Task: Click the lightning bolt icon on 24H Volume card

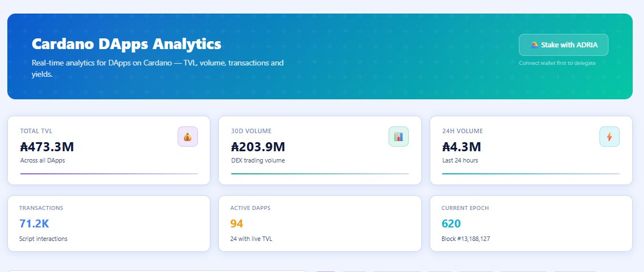Action: 609,137
